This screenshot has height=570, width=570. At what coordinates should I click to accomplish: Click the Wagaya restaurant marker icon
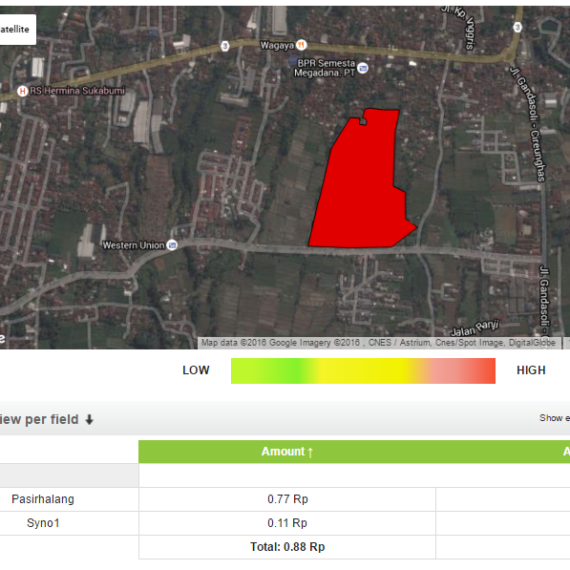coord(301,45)
